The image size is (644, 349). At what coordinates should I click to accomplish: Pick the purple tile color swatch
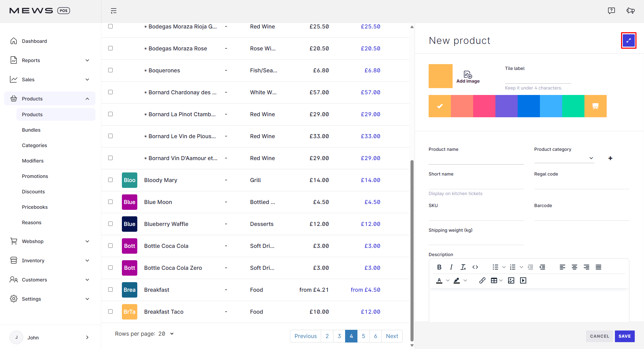click(506, 106)
